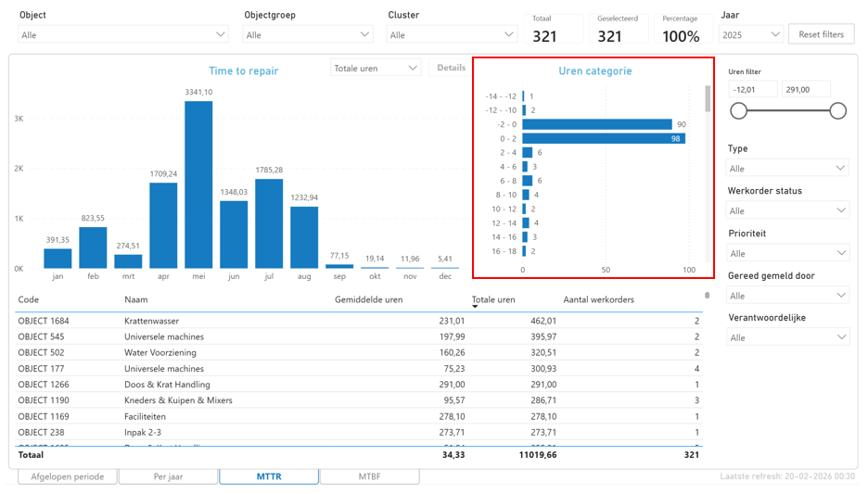Edit the maximum uren input 291,00
Viewport: 868px width, 494px height.
805,90
